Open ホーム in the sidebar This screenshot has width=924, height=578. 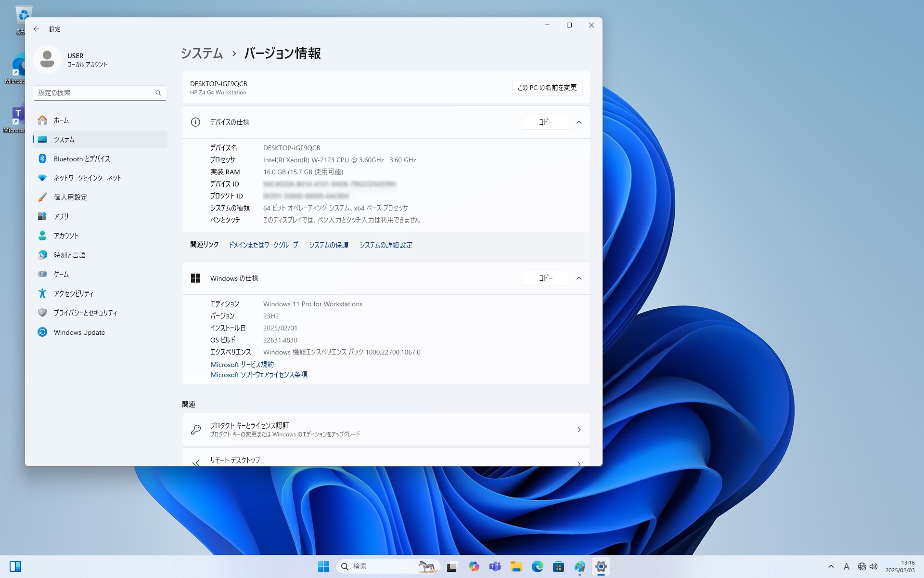(x=100, y=120)
